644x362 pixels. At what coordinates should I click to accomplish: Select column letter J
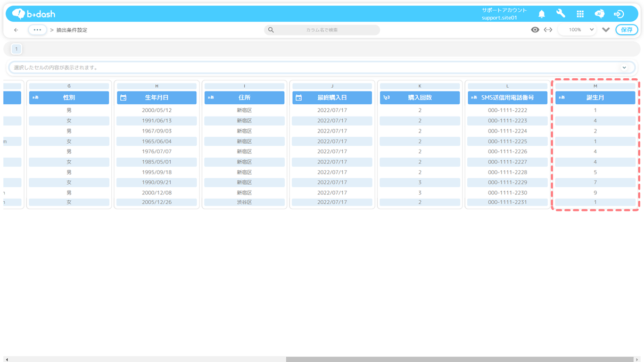pyautogui.click(x=332, y=86)
